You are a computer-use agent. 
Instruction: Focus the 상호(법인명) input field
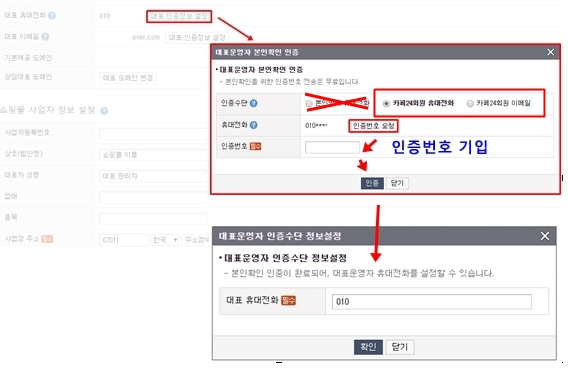[153, 155]
